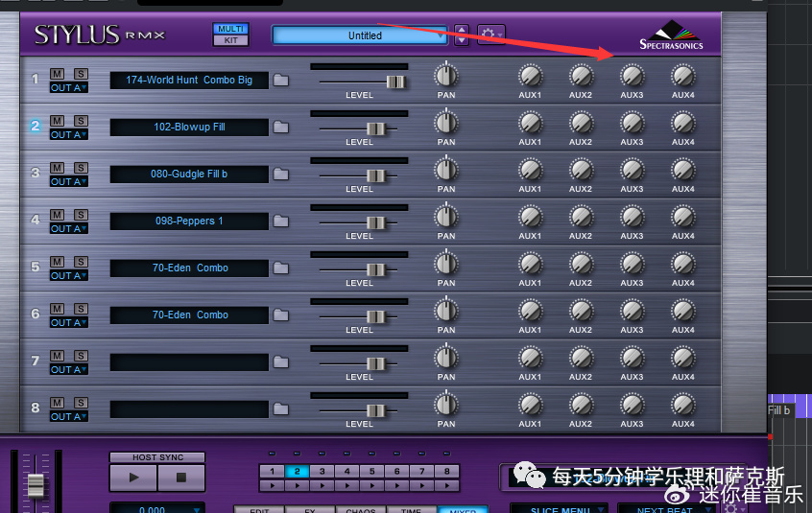Play part 3 with its small arrow button
The height and width of the screenshot is (513, 812).
322,485
